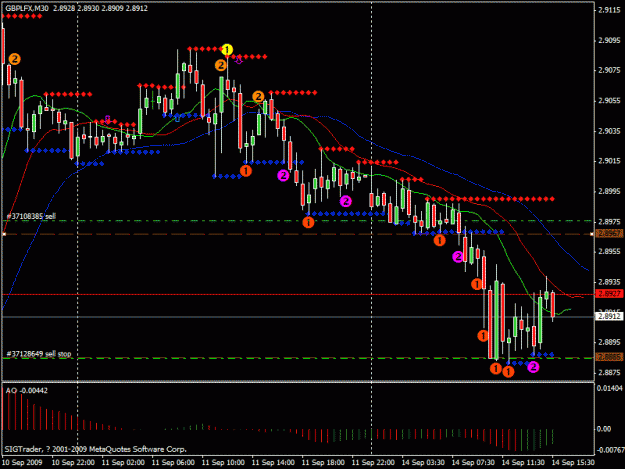Image resolution: width=625 pixels, height=469 pixels.
Task: Click the 2.9035 price scale label
Action: 609,131
